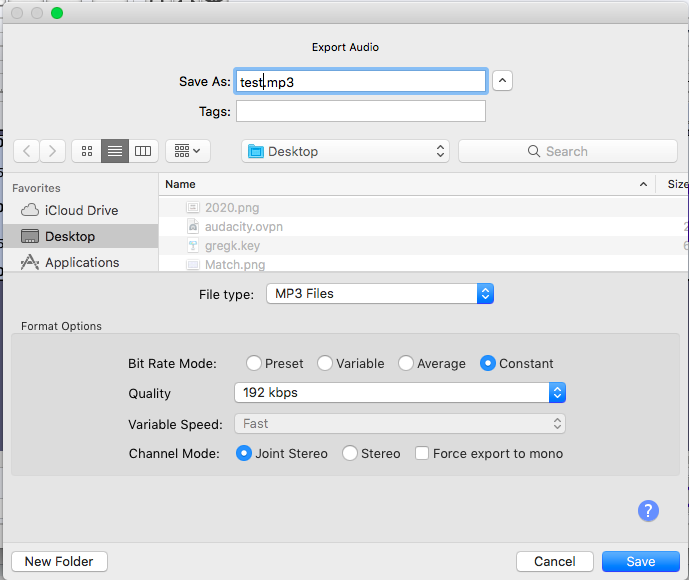Click the Save As filename field

[361, 81]
